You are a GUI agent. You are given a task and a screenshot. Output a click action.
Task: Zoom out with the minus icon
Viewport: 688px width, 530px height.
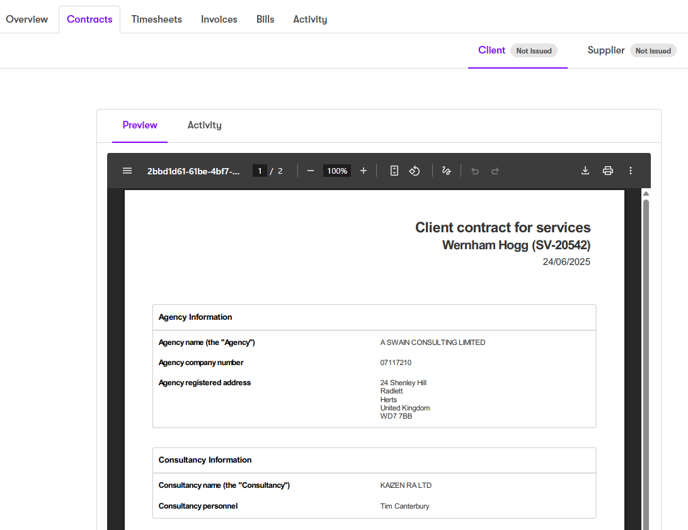click(x=311, y=171)
